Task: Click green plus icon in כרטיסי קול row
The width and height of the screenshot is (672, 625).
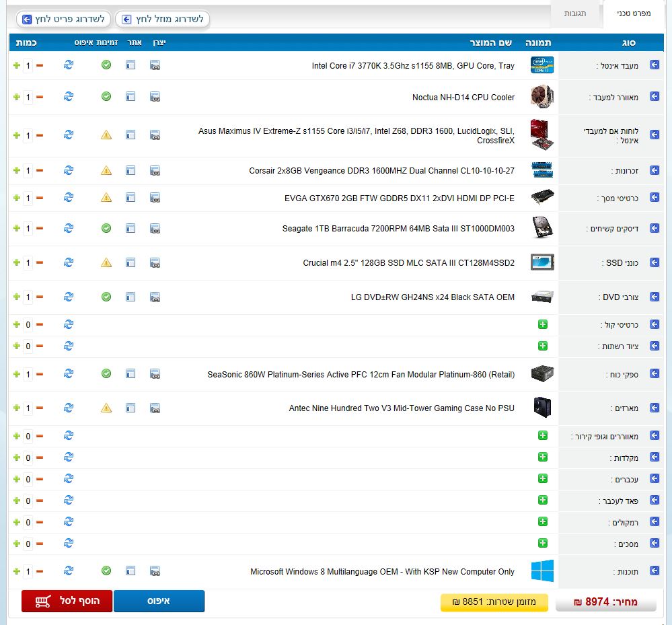Action: point(542,325)
